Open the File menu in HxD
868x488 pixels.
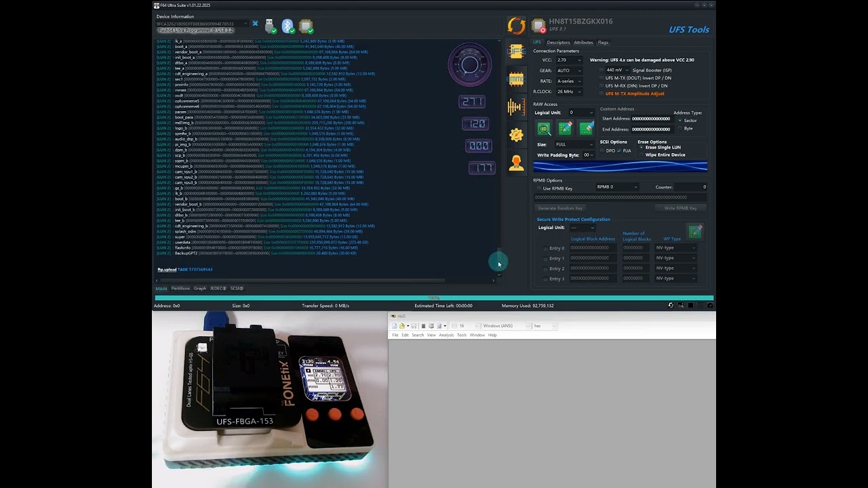point(395,335)
